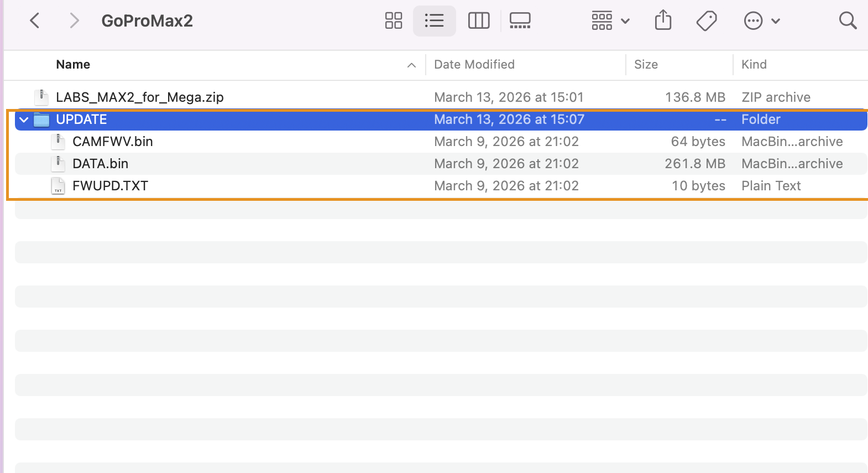Screen dimensions: 868x473
Task: Switch to column view
Action: [478, 21]
